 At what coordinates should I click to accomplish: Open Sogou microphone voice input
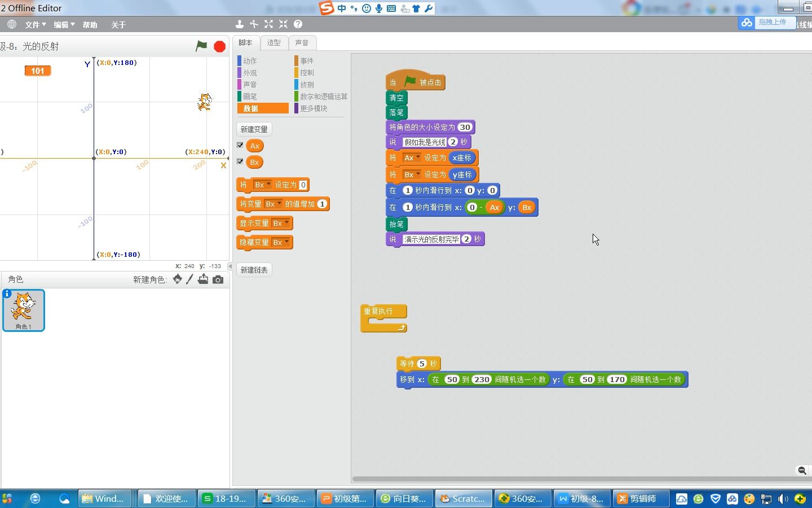(379, 8)
